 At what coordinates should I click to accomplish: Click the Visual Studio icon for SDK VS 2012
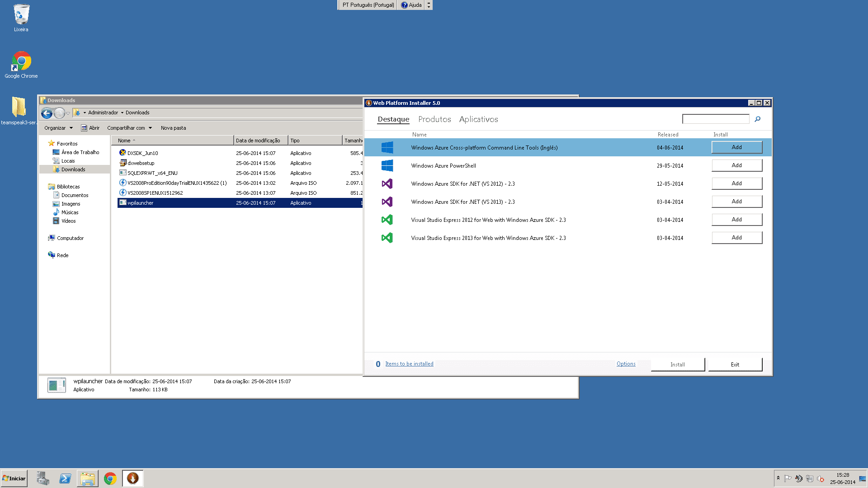pos(387,183)
